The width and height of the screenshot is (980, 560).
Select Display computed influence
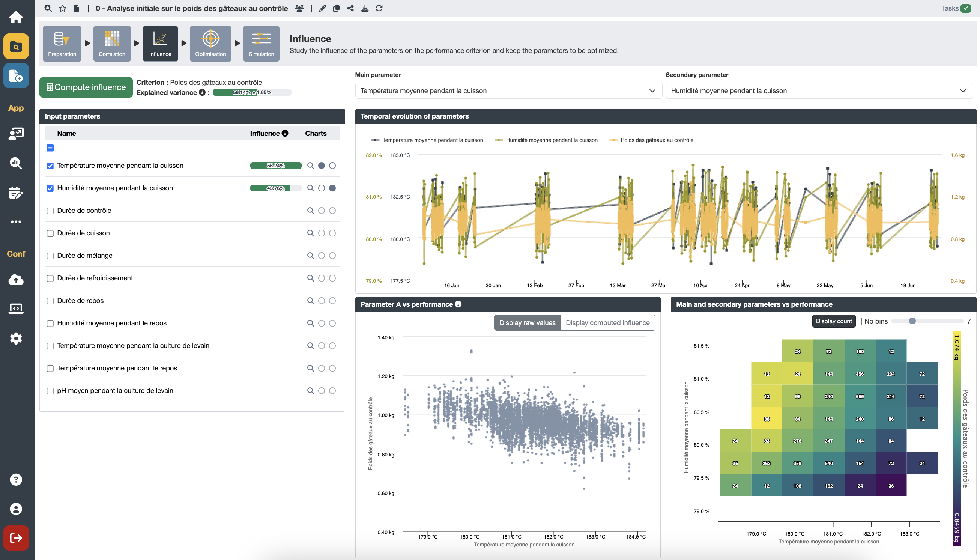click(607, 323)
